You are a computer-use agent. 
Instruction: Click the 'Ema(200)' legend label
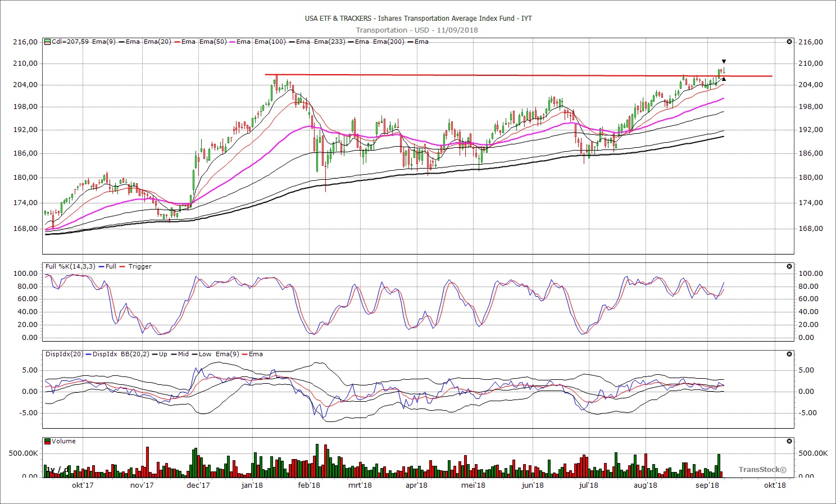[x=389, y=42]
